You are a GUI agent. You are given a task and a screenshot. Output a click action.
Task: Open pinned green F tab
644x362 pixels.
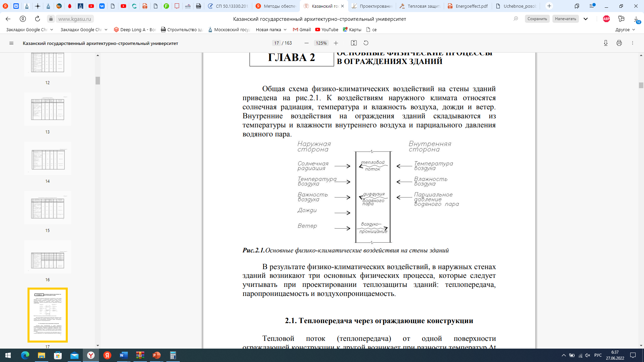pyautogui.click(x=166, y=6)
